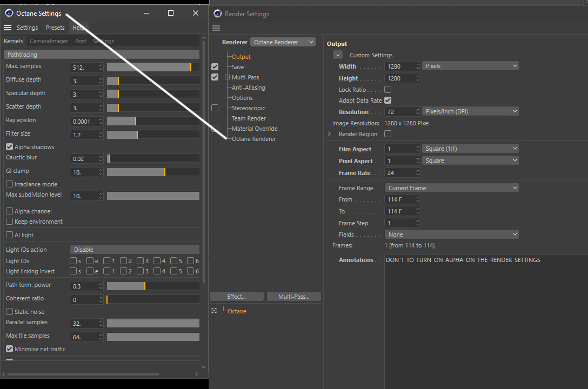Image resolution: width=588 pixels, height=389 pixels.
Task: Open the Renderer dropdown showing Octane Renderer
Action: point(283,42)
